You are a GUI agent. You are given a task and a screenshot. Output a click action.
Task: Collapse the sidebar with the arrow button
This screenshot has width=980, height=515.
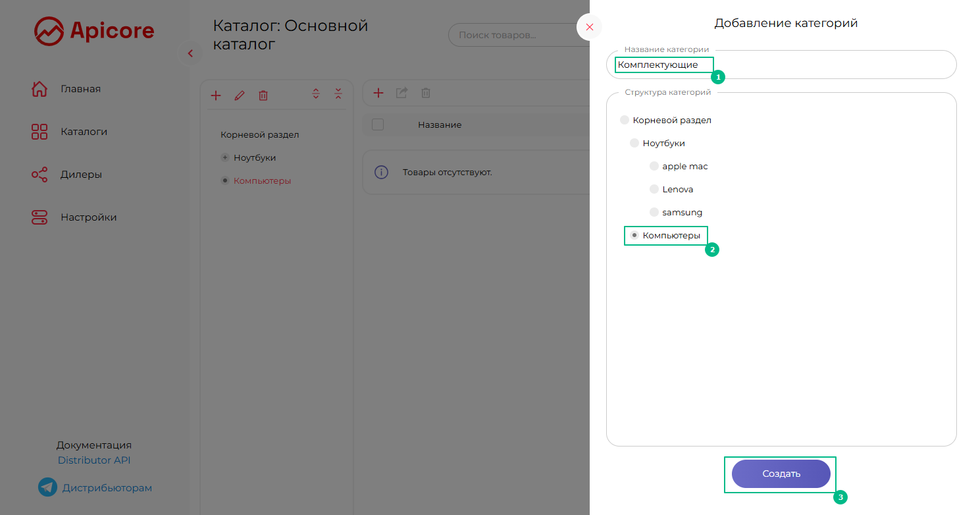point(190,53)
